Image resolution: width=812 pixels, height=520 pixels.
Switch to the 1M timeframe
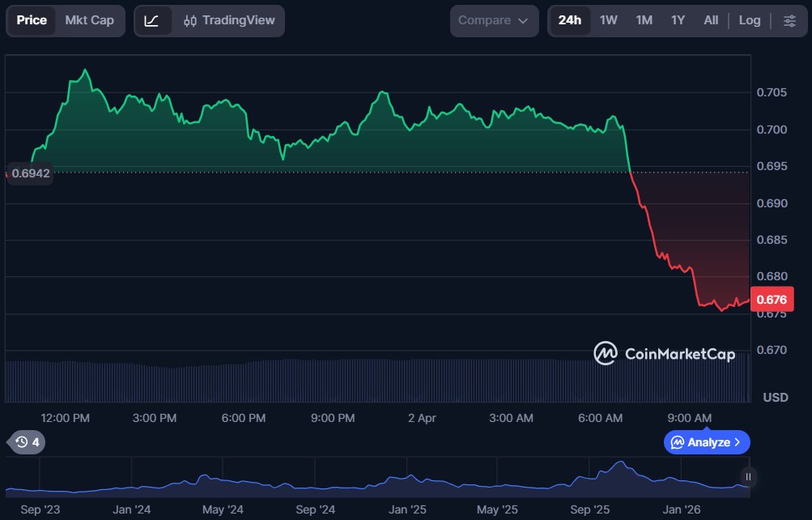point(643,20)
